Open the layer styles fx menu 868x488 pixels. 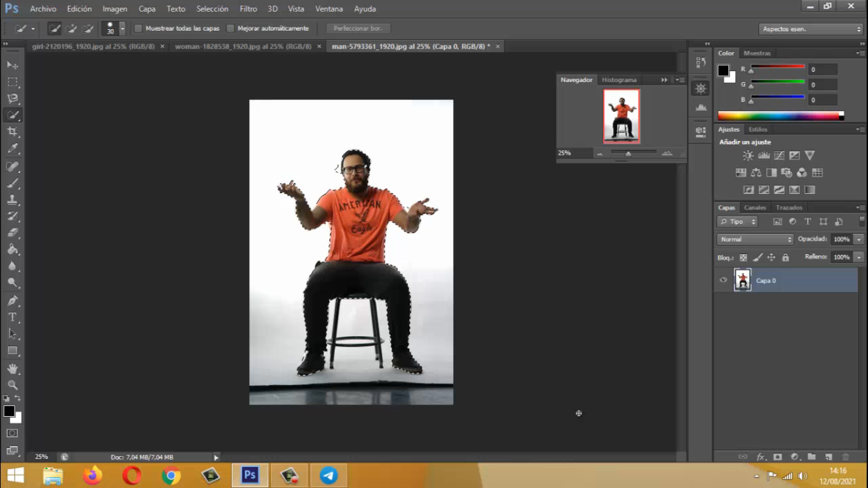[x=760, y=457]
